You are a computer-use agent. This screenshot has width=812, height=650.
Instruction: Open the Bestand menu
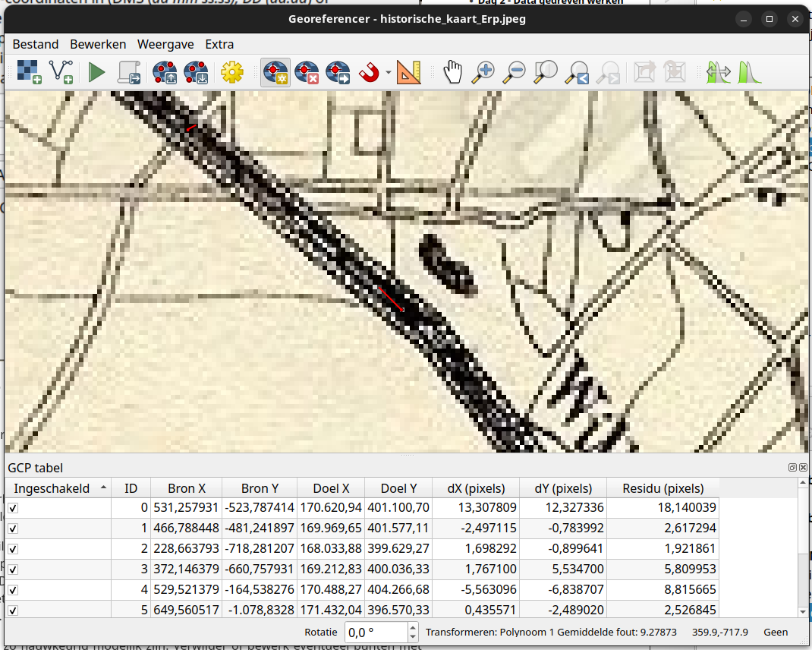[35, 44]
